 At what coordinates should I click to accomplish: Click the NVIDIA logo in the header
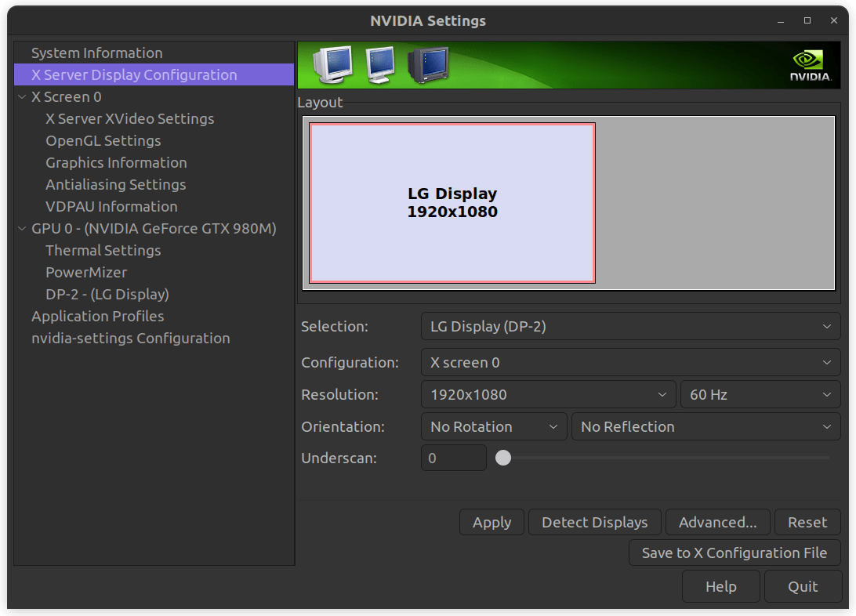(x=811, y=65)
